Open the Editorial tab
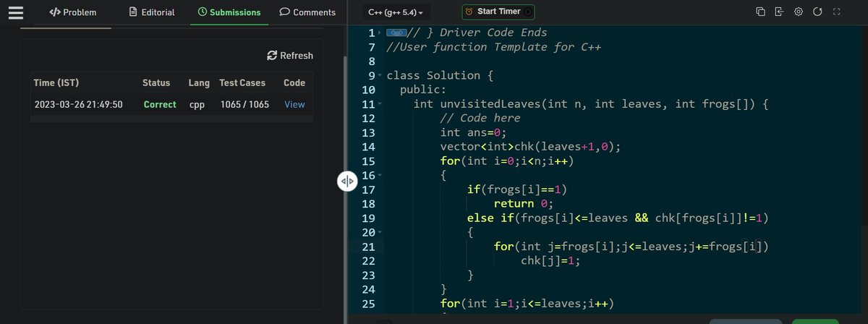Viewport: 868px width, 324px height. tap(150, 12)
